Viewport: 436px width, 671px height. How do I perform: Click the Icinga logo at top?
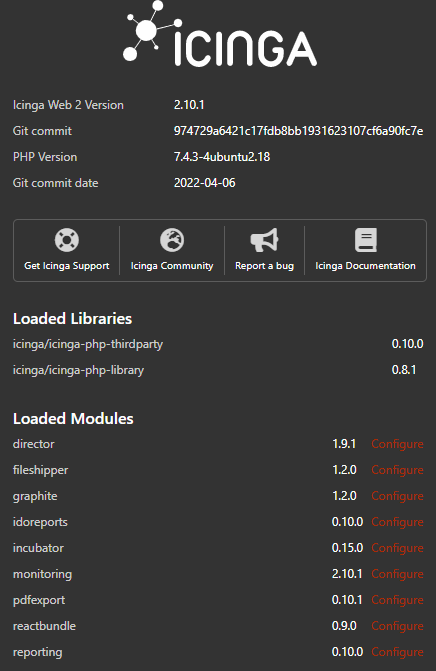pyautogui.click(x=220, y=34)
